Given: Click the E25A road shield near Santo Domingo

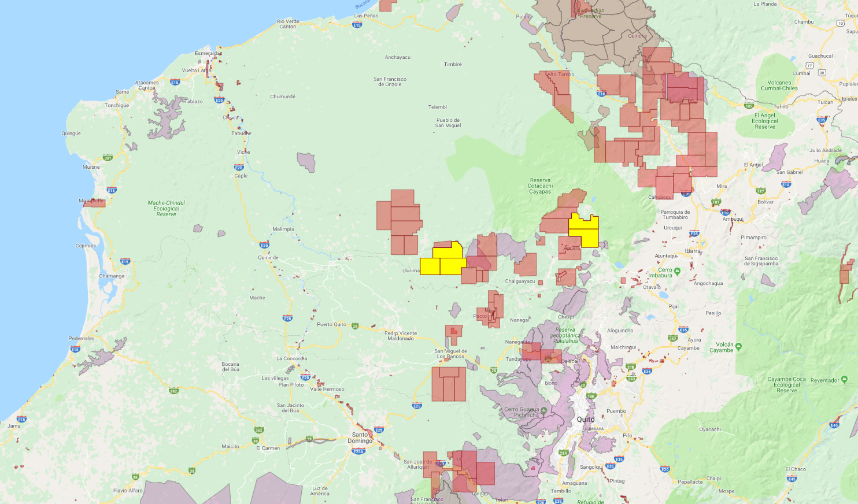Looking at the screenshot, I should pos(358,451).
